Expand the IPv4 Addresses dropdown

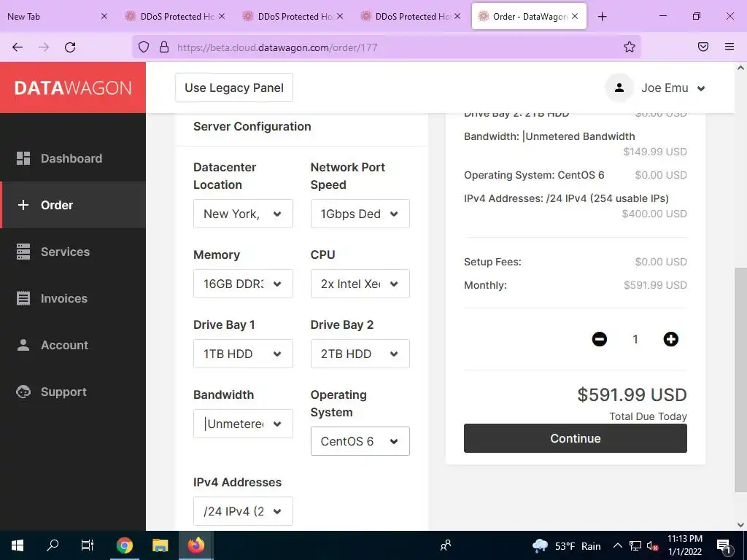[243, 511]
